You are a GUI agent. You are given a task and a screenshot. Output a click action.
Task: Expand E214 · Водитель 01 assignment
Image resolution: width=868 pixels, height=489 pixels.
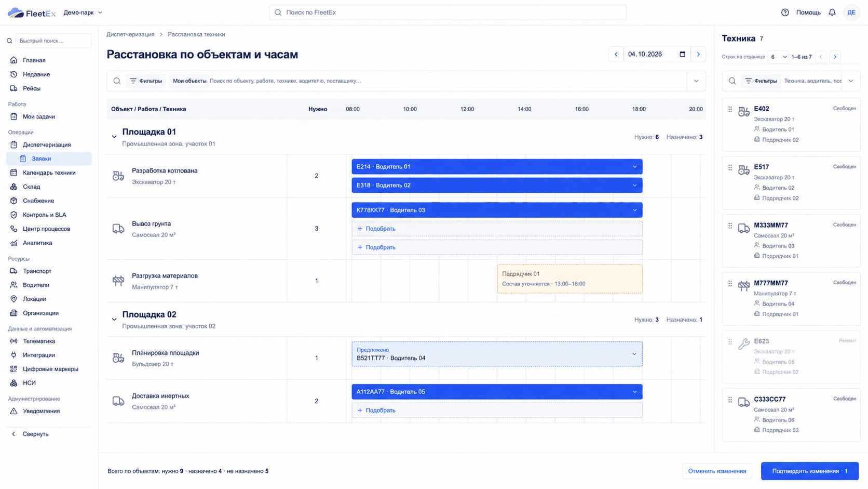coord(634,167)
